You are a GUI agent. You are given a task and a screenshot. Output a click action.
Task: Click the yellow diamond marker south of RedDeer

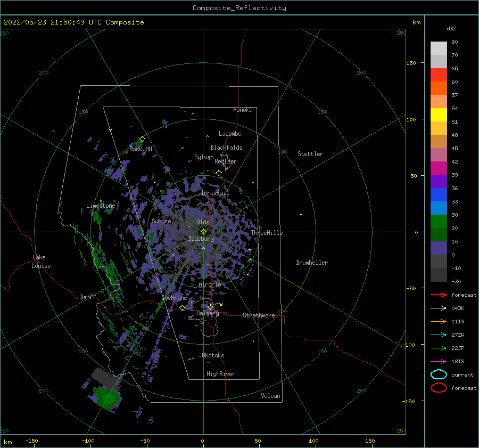pos(219,173)
